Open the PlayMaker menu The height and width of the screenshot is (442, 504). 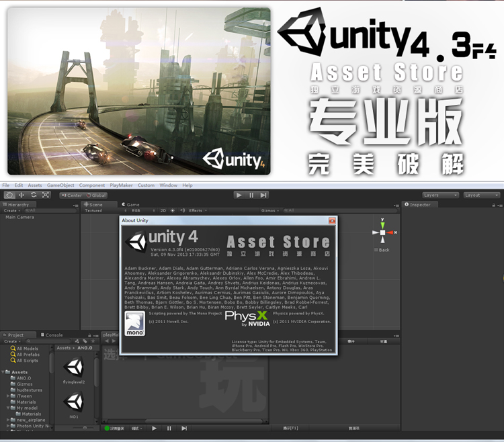pos(121,185)
